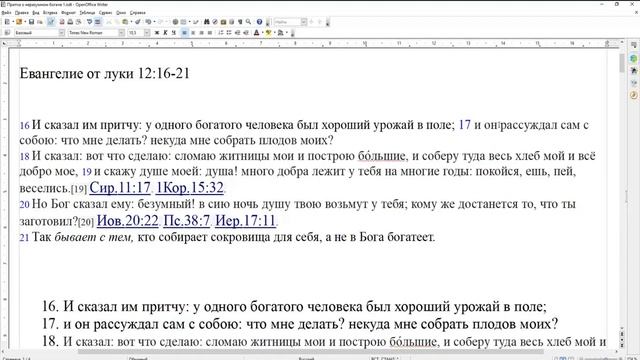Follow the Сир.11:17 link
640x360 pixels.
click(x=120, y=187)
